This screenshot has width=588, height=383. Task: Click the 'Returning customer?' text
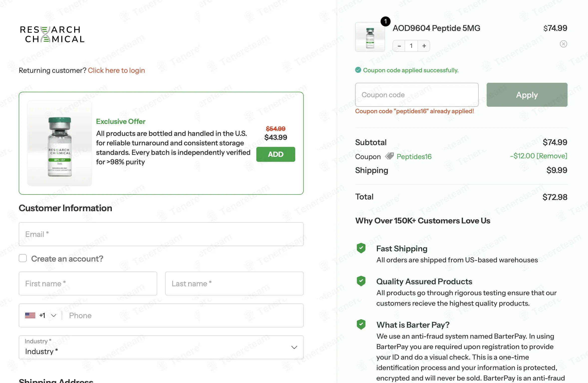point(52,70)
